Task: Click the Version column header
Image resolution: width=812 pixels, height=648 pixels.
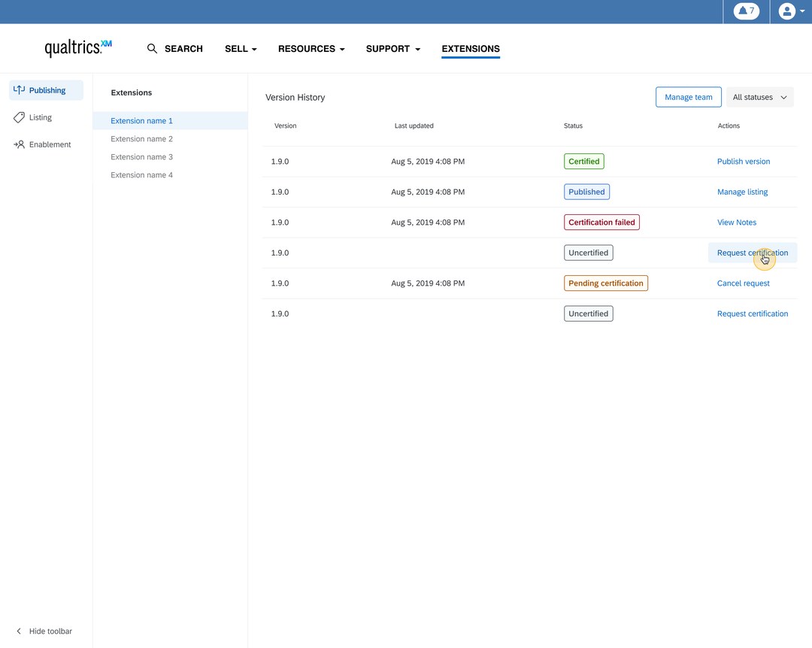Action: [286, 126]
